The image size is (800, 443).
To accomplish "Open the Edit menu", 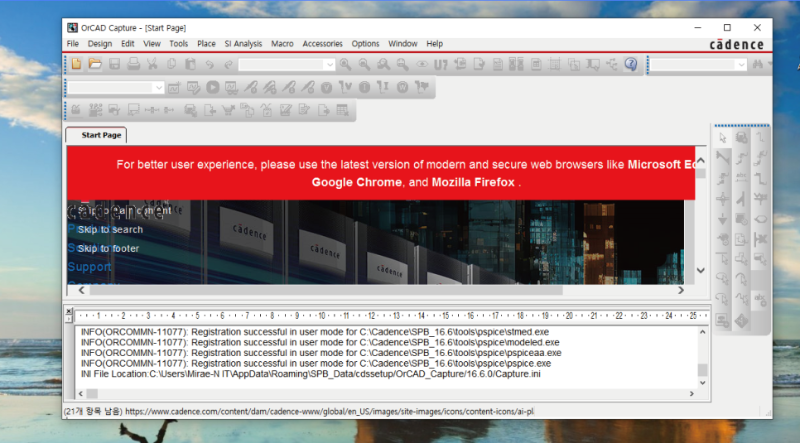I will pos(128,44).
